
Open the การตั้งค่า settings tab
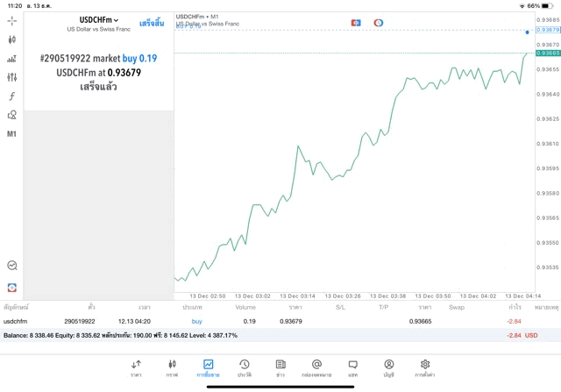425,368
